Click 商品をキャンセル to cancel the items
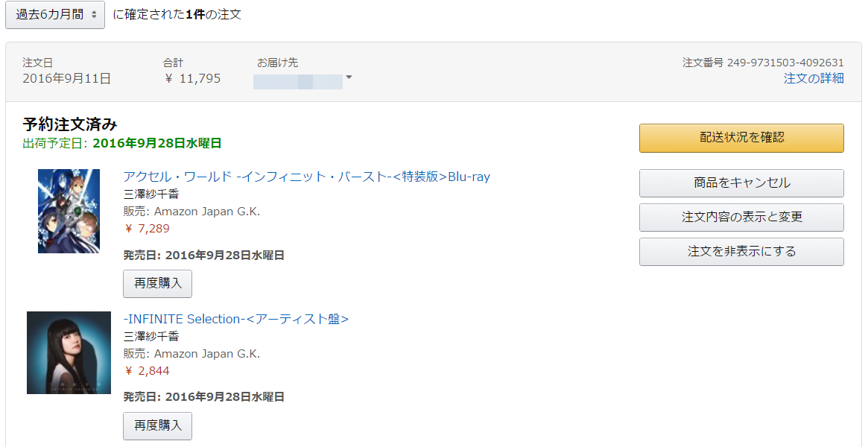 pos(741,183)
